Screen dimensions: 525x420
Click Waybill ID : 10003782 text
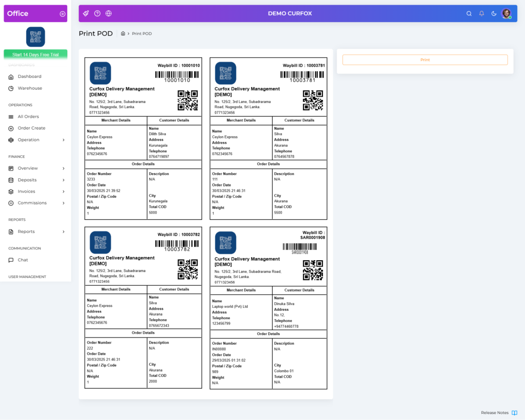[178, 235]
